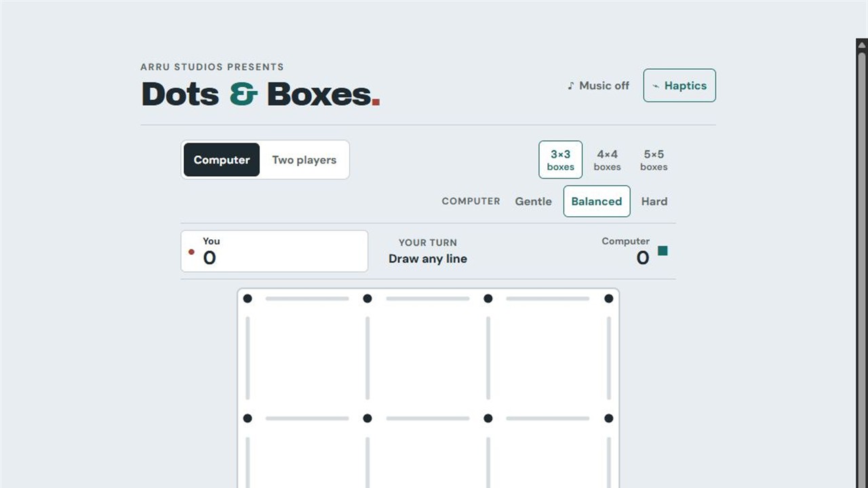
Task: Choose the 3×3 boxes grid size
Action: (x=561, y=160)
